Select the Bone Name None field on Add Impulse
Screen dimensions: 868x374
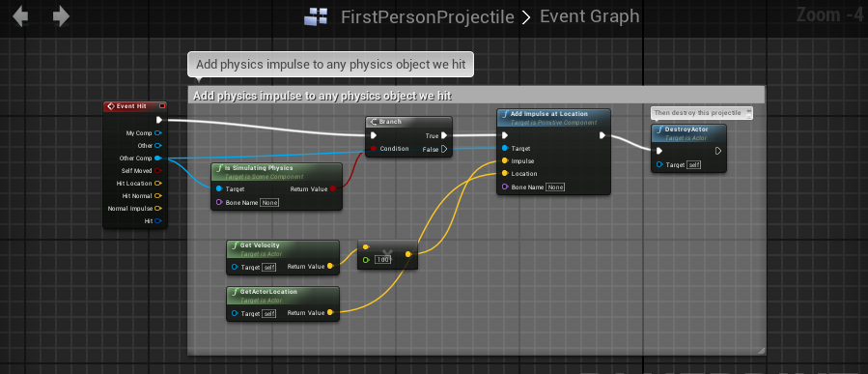[554, 187]
